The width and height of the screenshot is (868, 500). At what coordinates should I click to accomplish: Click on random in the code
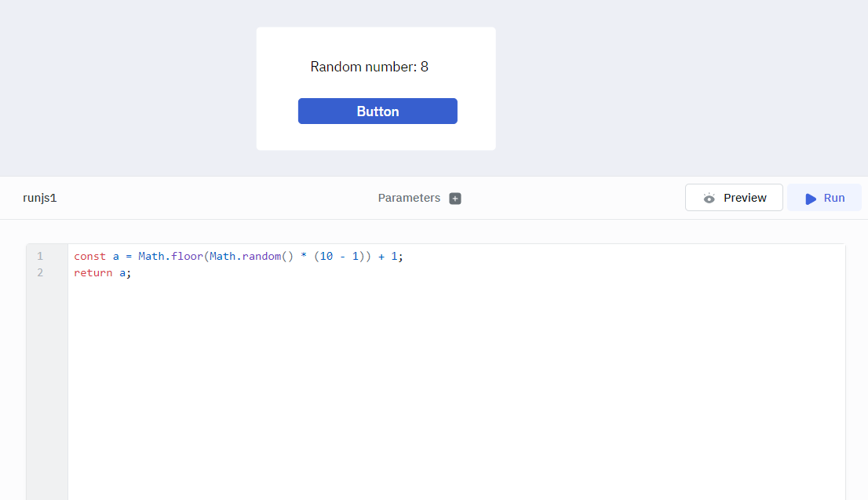(x=261, y=256)
